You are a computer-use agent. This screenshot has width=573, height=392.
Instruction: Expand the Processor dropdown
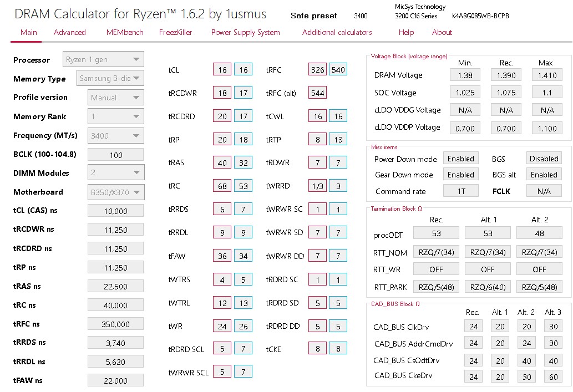pyautogui.click(x=103, y=59)
